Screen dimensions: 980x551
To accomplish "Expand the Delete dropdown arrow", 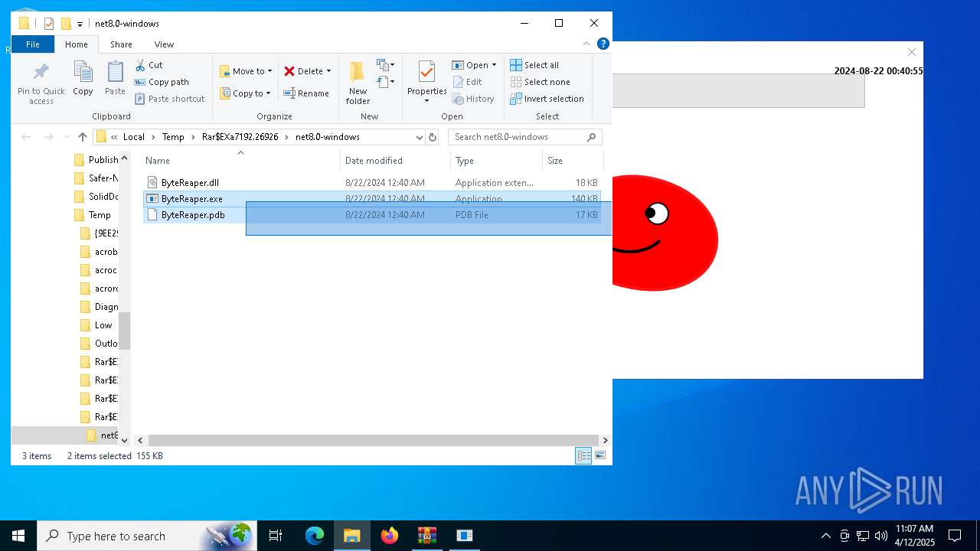I will pyautogui.click(x=329, y=71).
